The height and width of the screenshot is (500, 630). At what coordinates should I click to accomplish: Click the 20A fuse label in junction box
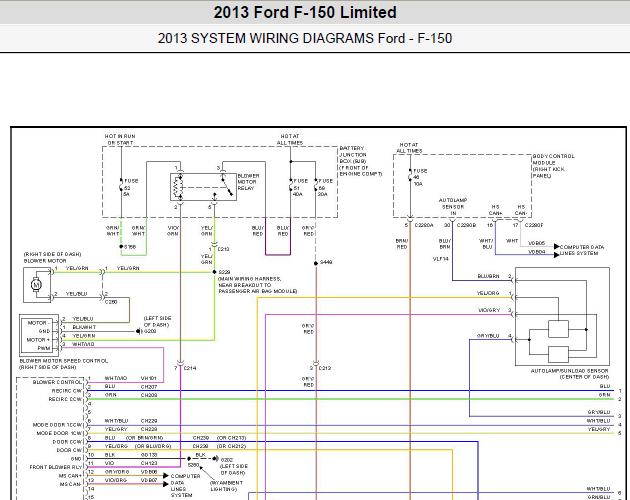coord(325,188)
